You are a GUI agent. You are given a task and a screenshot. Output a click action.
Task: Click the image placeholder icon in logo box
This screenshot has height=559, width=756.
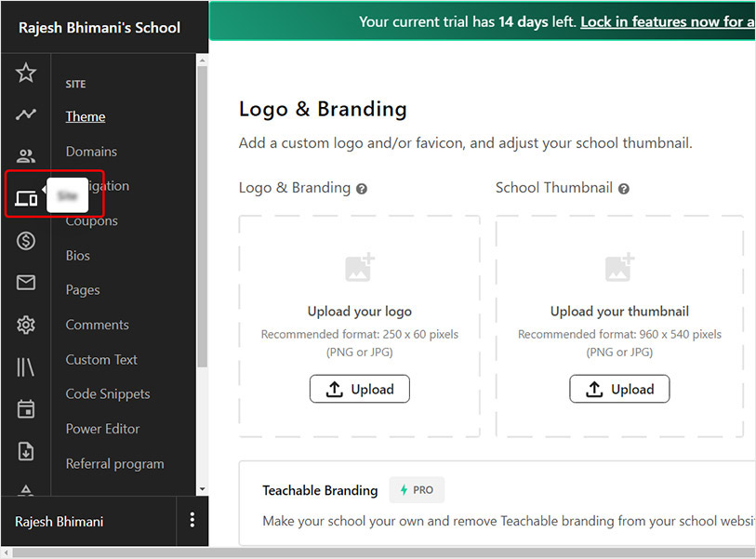[x=360, y=267]
